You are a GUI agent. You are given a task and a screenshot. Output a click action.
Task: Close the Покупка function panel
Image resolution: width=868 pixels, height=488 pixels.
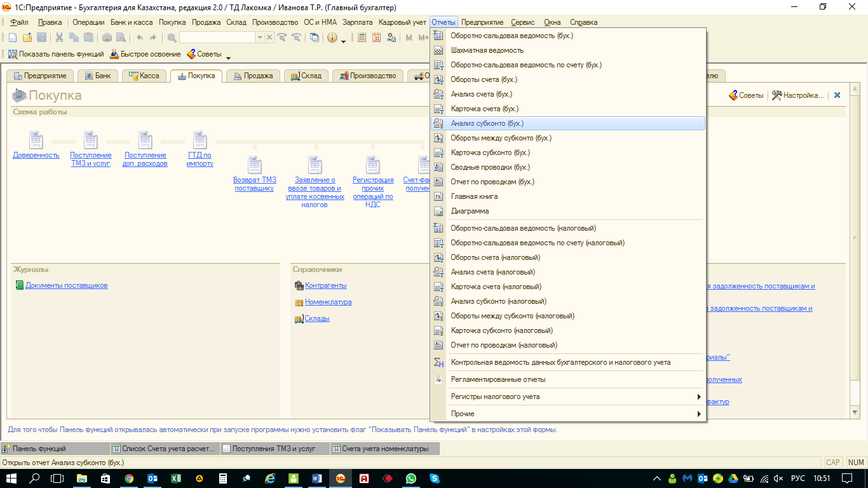[837, 95]
